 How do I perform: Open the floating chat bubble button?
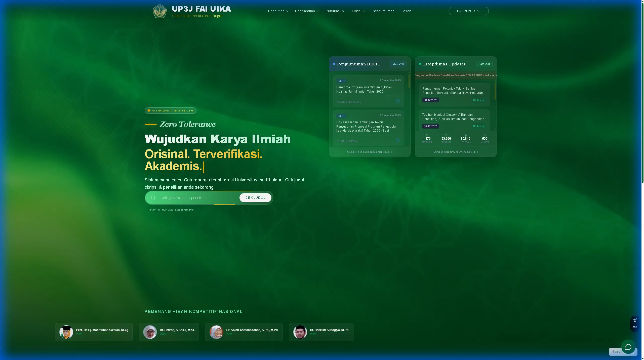[628, 347]
